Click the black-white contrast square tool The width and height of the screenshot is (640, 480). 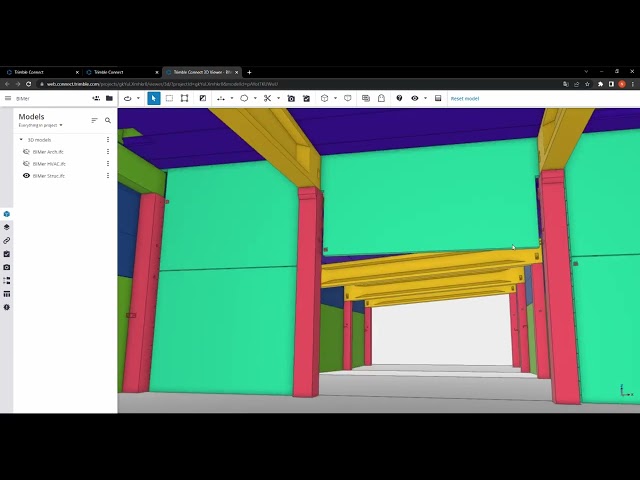tap(203, 98)
